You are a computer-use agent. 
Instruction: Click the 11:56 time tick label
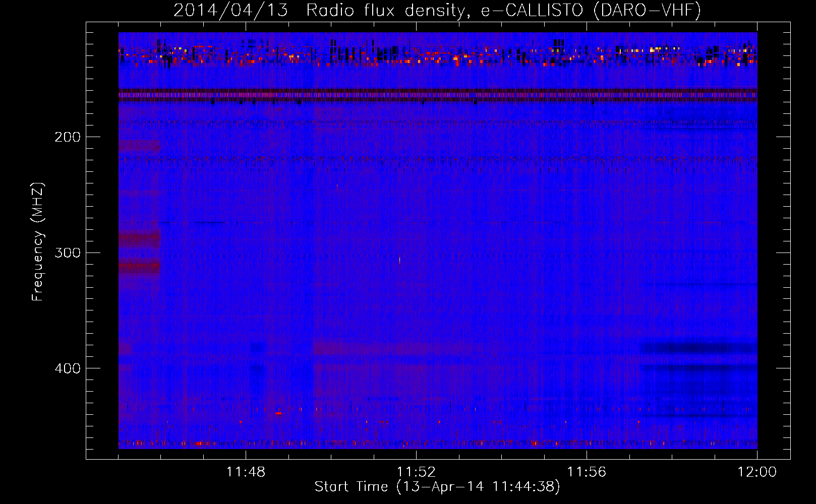point(587,472)
